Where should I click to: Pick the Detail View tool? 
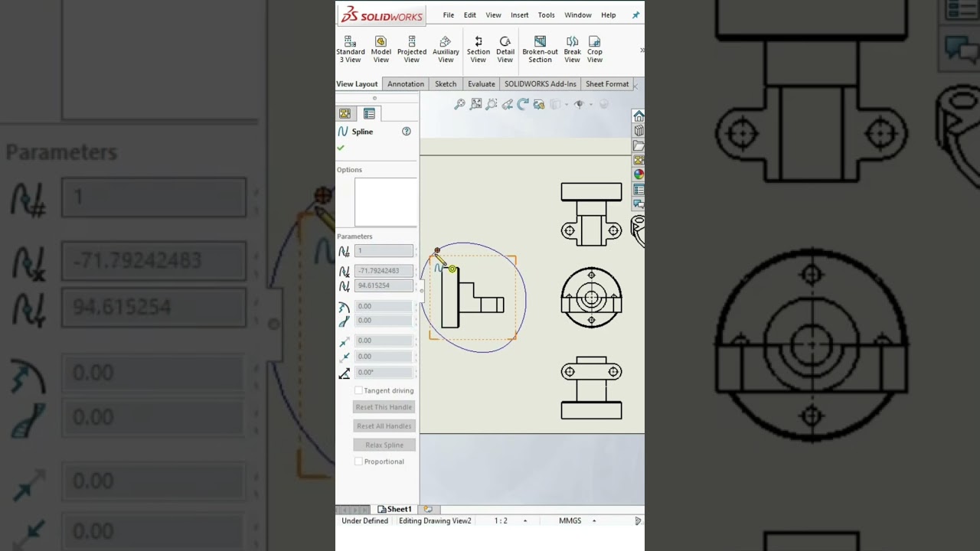(505, 49)
